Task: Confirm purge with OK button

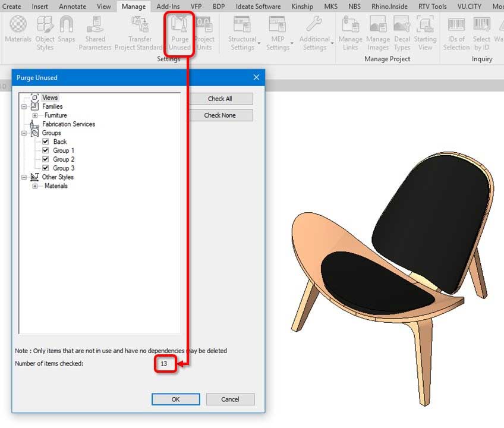Action: click(x=175, y=399)
